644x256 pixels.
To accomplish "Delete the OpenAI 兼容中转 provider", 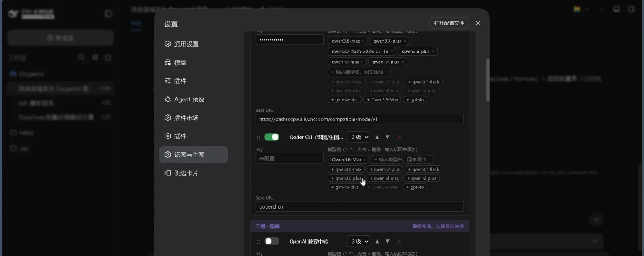I will (x=399, y=242).
